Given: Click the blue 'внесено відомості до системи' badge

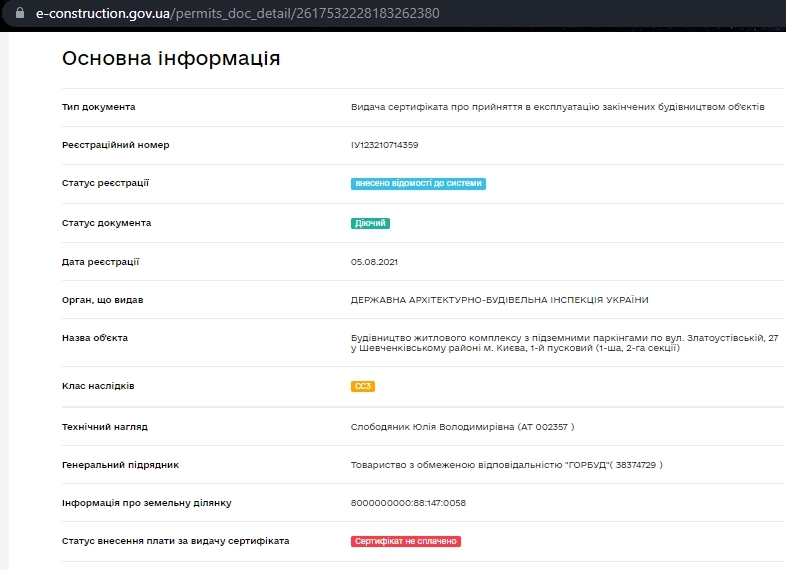Looking at the screenshot, I should pos(418,183).
